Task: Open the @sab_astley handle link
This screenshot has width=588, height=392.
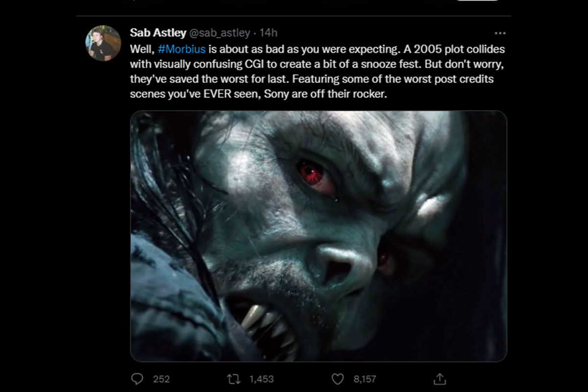Action: click(x=220, y=33)
